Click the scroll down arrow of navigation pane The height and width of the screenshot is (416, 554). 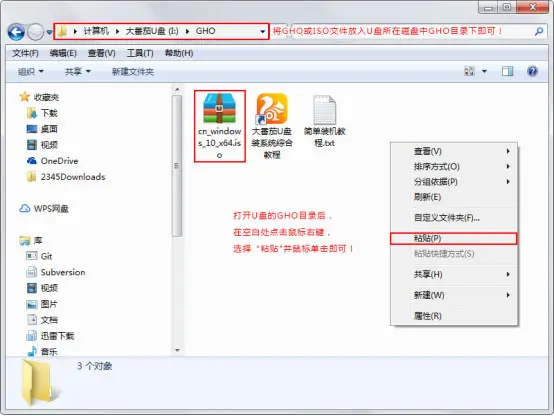tap(177, 351)
